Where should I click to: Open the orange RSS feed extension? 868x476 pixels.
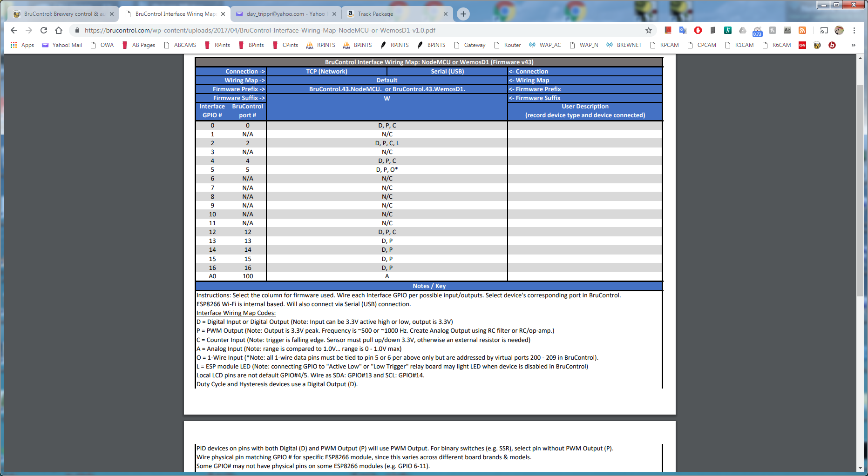coord(802,30)
